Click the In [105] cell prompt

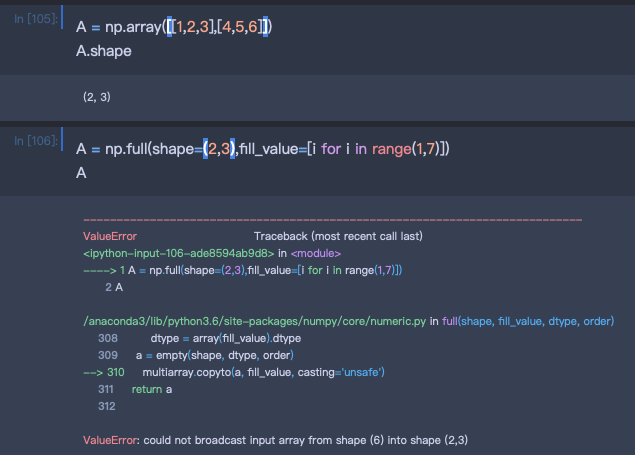coord(34,19)
